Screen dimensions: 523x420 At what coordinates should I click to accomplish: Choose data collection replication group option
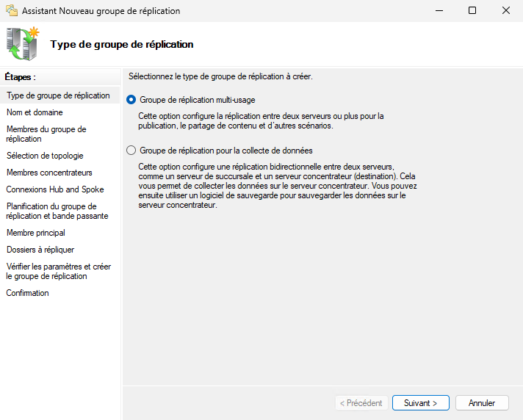point(131,151)
